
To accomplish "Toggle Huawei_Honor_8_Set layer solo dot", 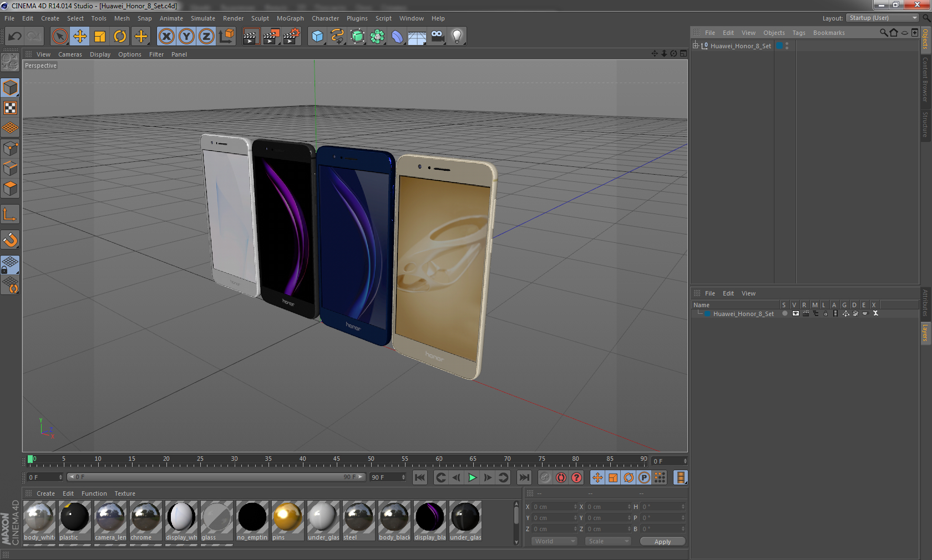I will 784,313.
